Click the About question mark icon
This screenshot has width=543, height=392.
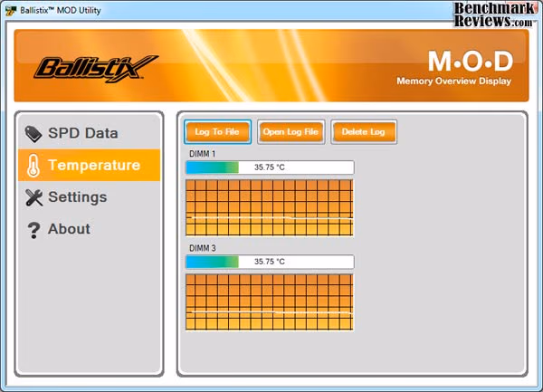click(33, 230)
